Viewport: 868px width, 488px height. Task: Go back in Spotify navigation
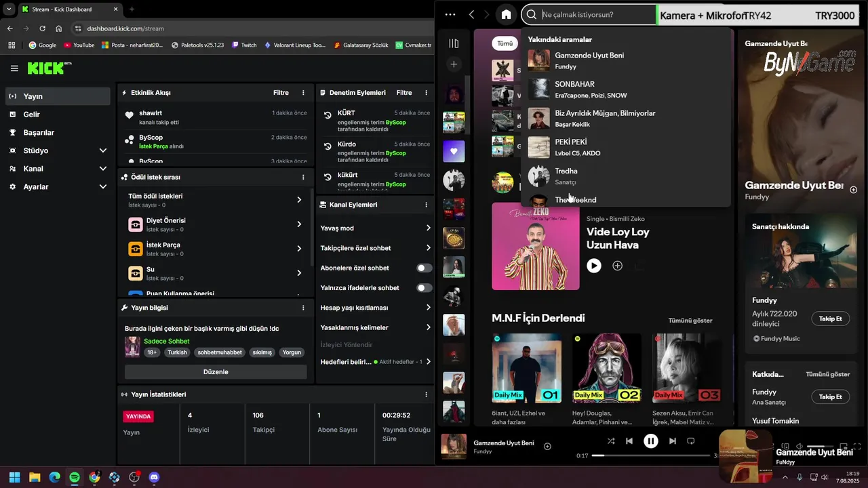(x=472, y=14)
